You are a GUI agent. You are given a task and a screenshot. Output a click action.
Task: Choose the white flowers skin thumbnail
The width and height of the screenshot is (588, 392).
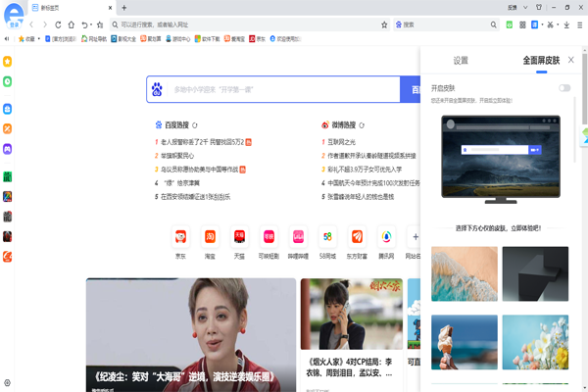[535, 342]
